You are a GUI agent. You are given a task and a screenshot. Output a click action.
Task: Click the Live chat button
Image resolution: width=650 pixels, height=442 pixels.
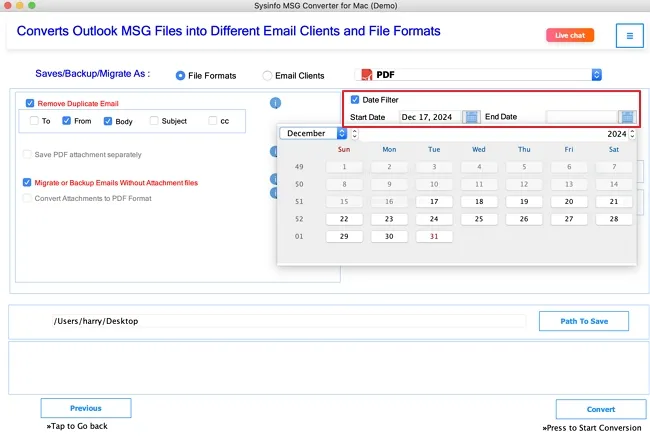pos(571,35)
